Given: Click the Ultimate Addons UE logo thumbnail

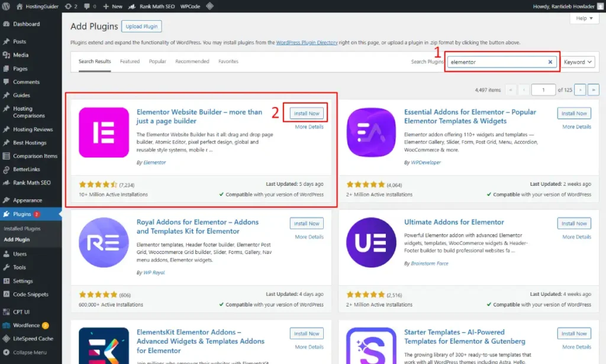Looking at the screenshot, I should click(371, 243).
